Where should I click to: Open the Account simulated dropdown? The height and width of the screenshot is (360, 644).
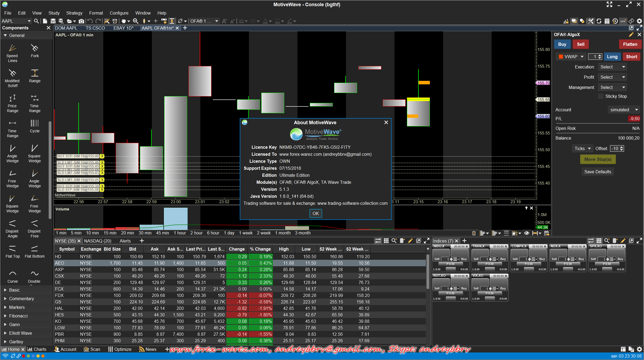click(624, 110)
